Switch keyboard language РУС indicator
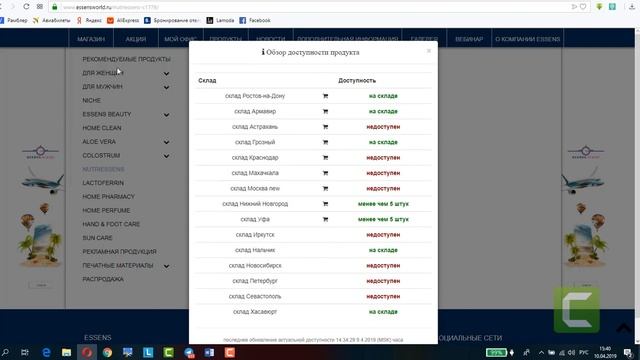 (x=584, y=352)
